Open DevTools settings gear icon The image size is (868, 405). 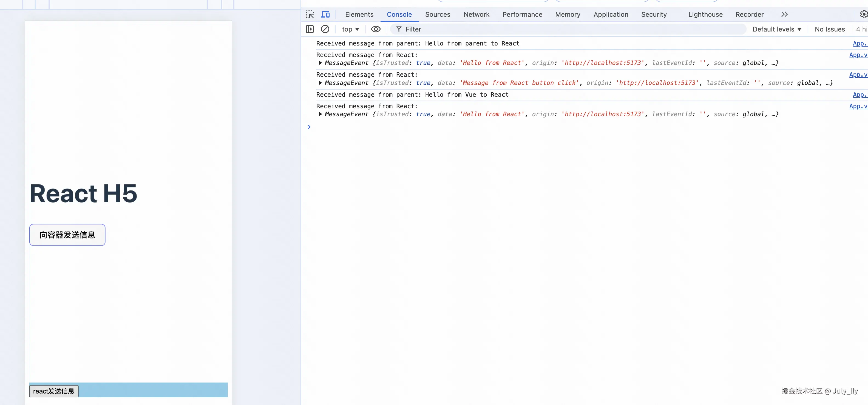tap(863, 15)
